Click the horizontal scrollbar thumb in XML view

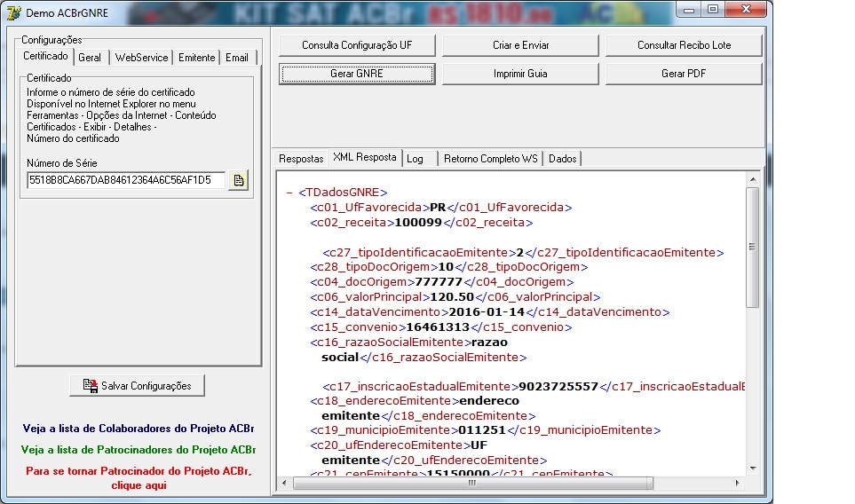(x=472, y=483)
